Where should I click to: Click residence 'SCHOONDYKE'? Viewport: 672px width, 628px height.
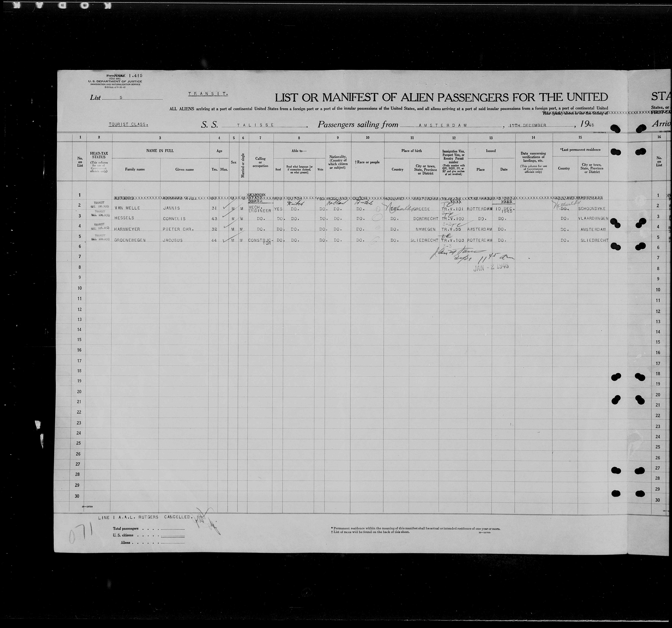coord(592,209)
